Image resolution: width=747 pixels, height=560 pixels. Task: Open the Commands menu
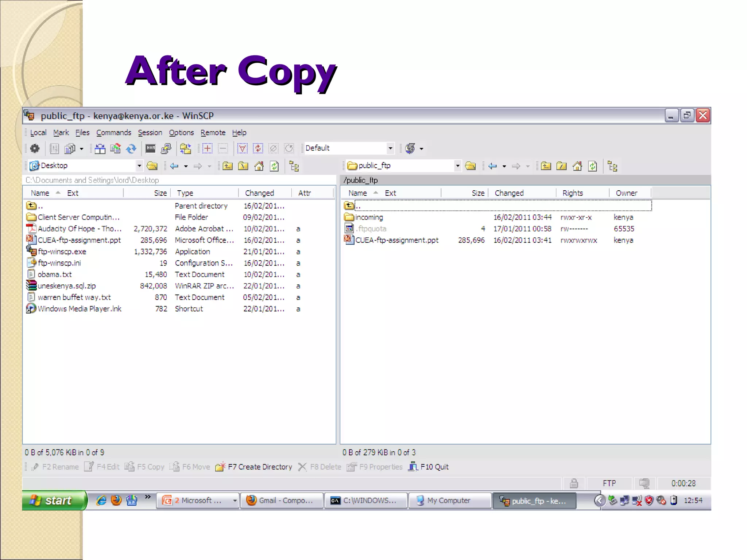[x=114, y=133]
